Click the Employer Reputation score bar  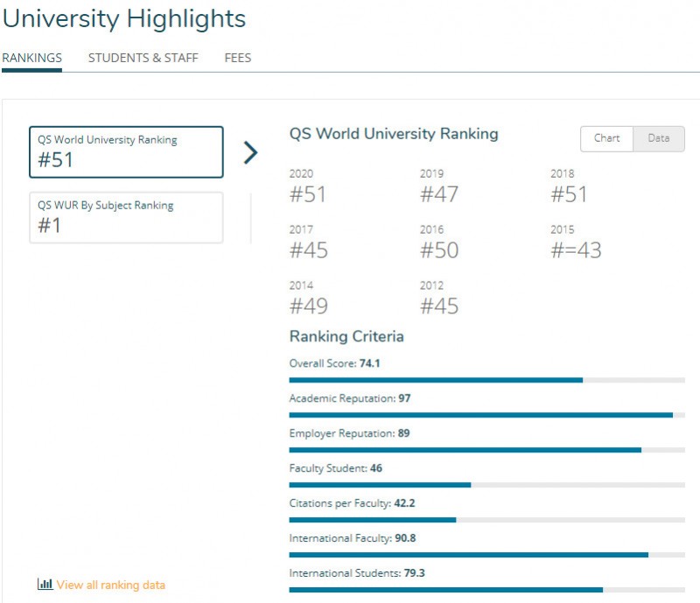coord(486,449)
